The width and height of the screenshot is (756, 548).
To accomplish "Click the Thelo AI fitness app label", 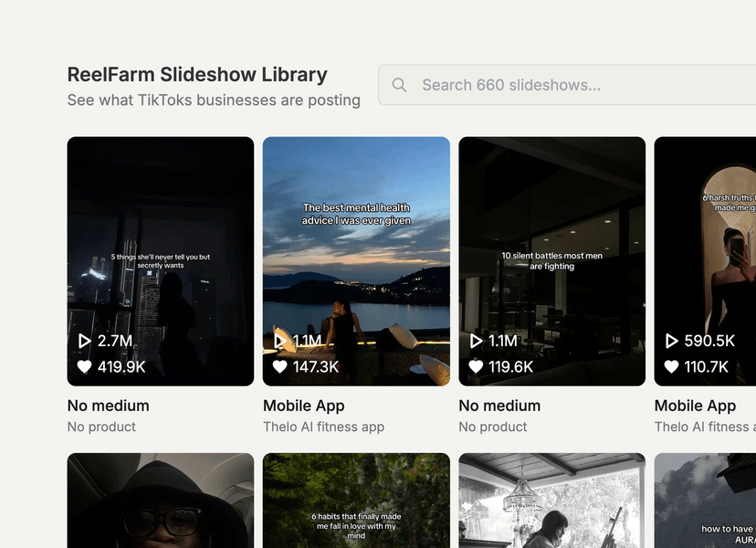I will tap(323, 427).
